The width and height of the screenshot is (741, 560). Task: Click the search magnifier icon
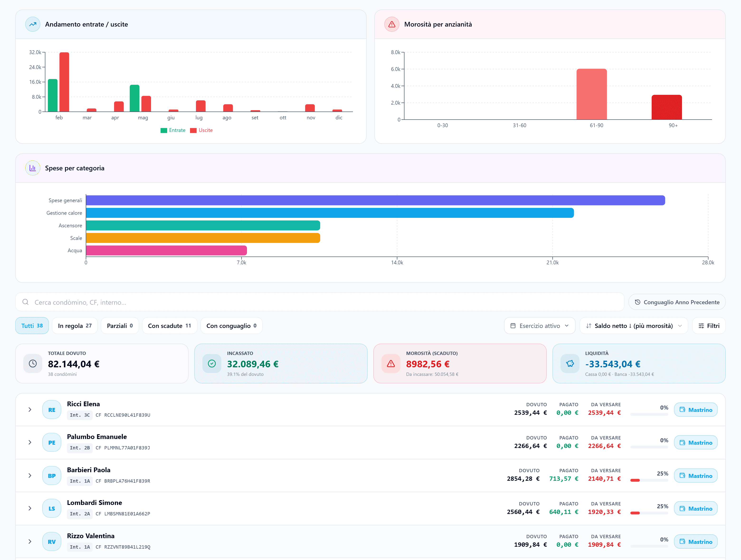click(x=25, y=302)
